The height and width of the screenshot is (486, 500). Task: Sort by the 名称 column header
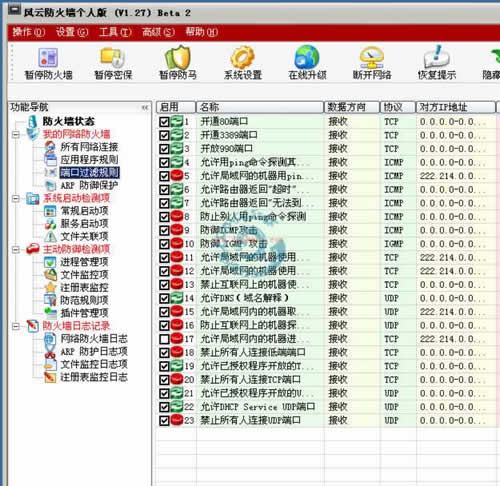(260, 107)
